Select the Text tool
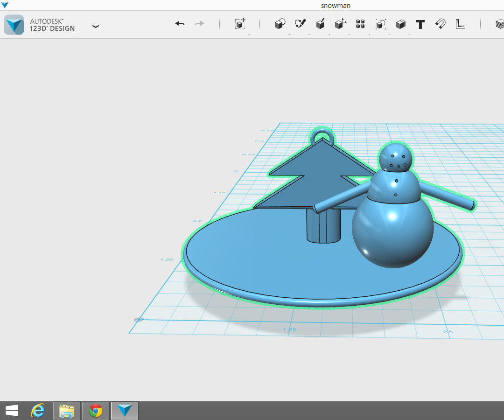504x420 pixels. tap(420, 24)
